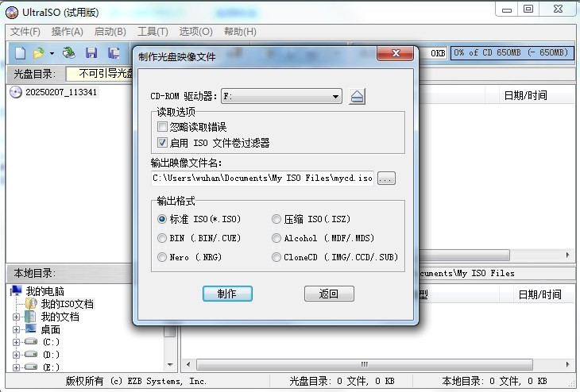The width and height of the screenshot is (580, 392).
Task: Click the 制作 button
Action: (227, 294)
